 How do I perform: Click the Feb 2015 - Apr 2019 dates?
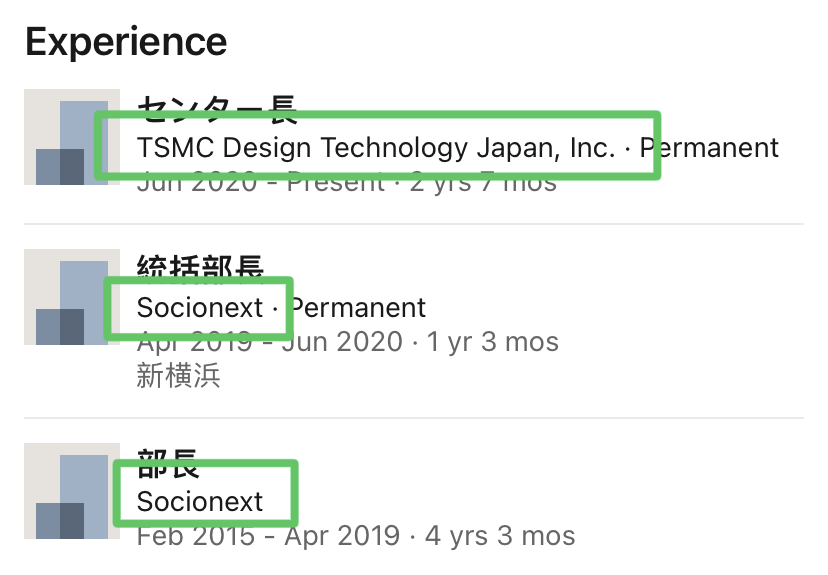pos(267,536)
